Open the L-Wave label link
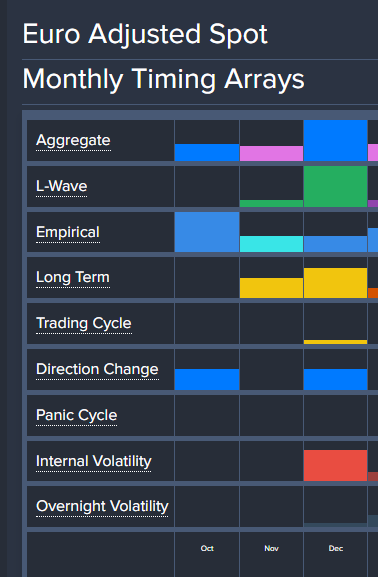 point(61,186)
